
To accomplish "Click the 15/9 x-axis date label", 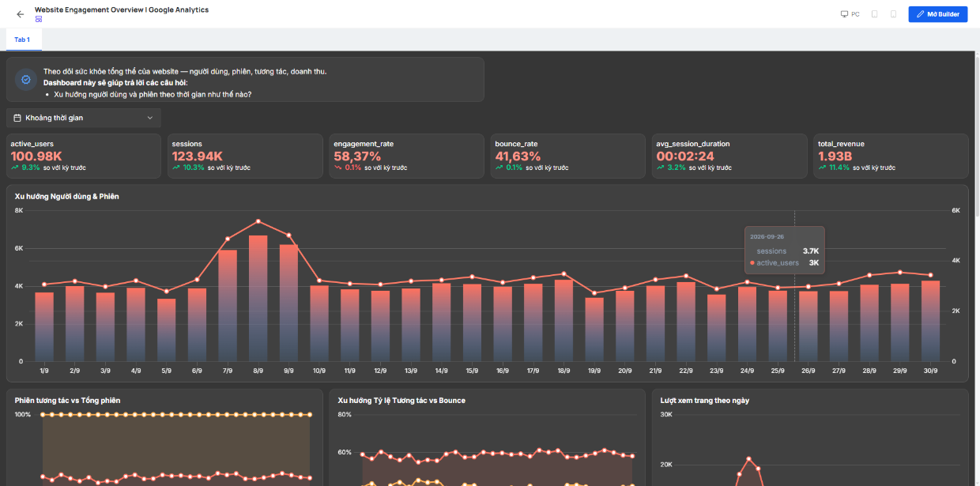I will pyautogui.click(x=472, y=371).
